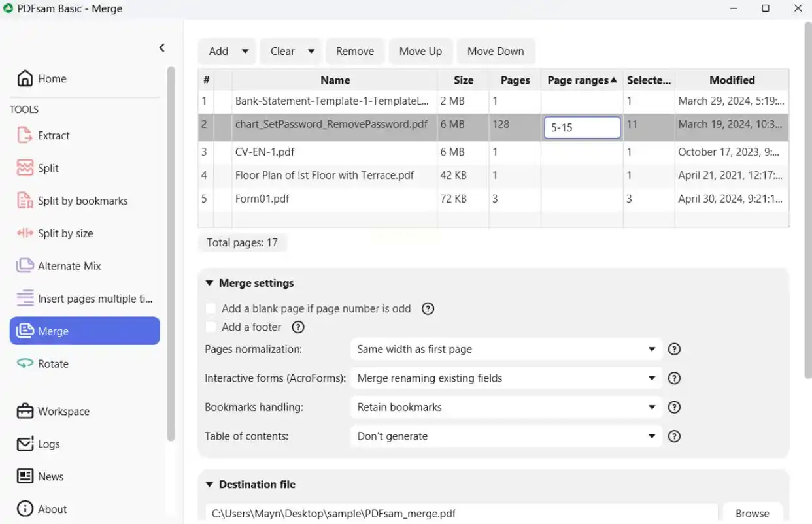The width and height of the screenshot is (812, 524).
Task: Open the News sidebar item
Action: [50, 476]
